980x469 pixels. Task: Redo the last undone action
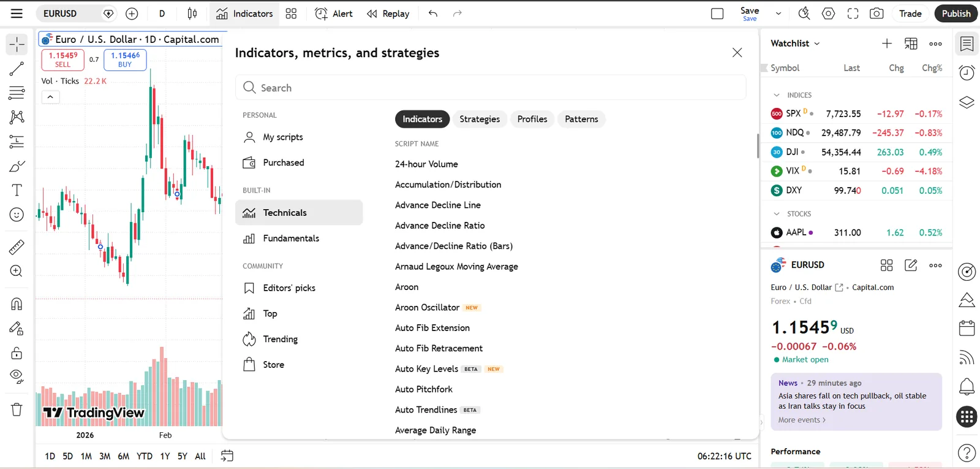pyautogui.click(x=457, y=13)
